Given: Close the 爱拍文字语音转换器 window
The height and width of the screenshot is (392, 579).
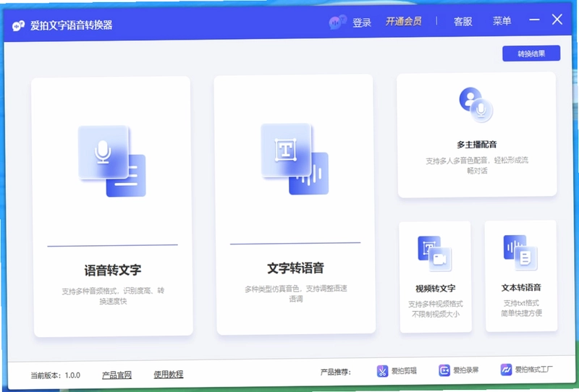Looking at the screenshot, I should [557, 20].
